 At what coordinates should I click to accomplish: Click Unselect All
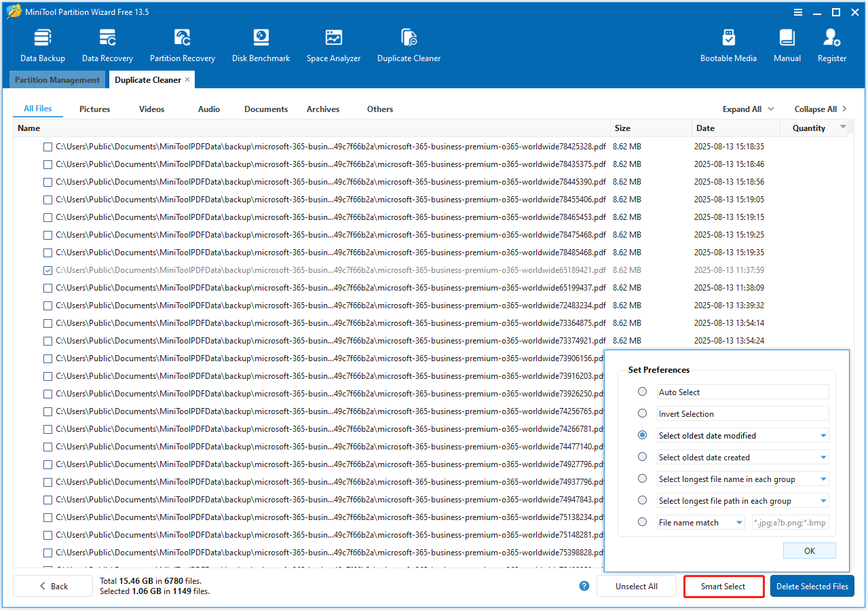[x=636, y=585]
